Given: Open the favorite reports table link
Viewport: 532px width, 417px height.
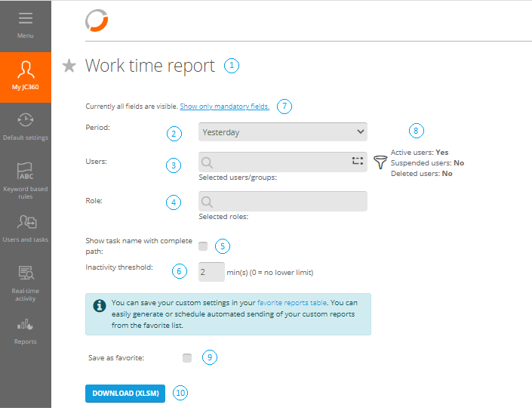Looking at the screenshot, I should pyautogui.click(x=292, y=303).
